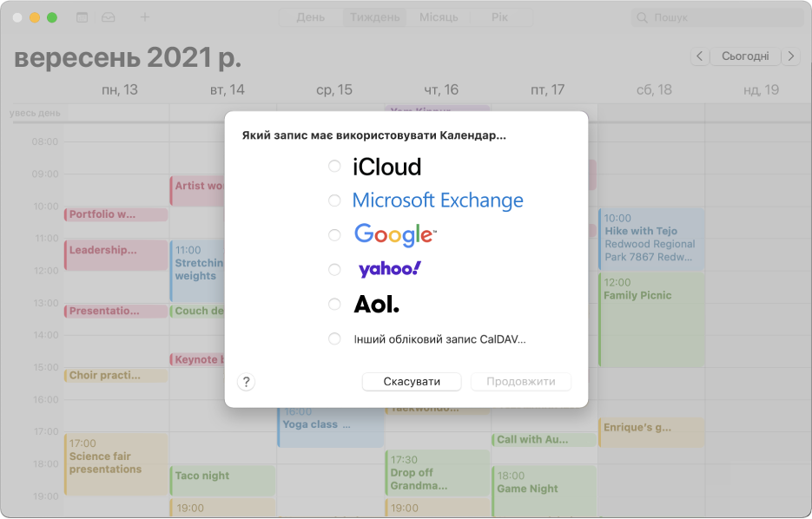Go to previous week with left chevron
Viewport: 812px width, 519px height.
pos(699,56)
